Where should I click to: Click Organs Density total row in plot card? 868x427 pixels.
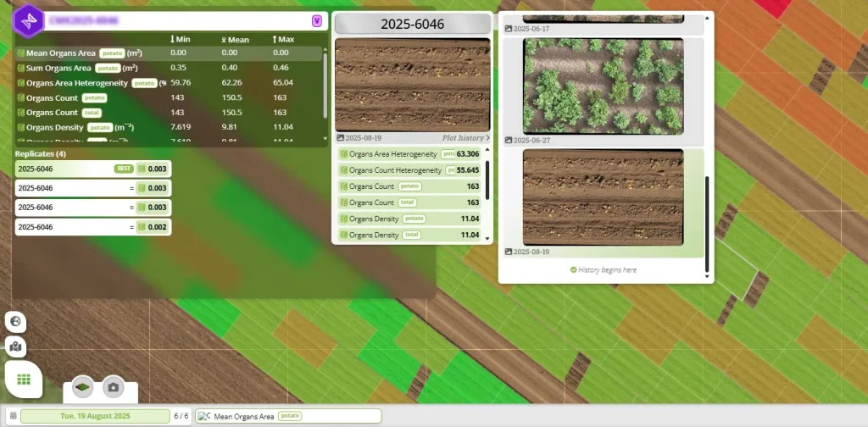point(409,235)
